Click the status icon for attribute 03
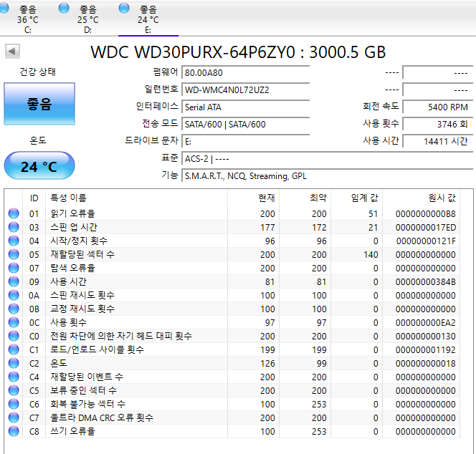The height and width of the screenshot is (454, 476). tap(14, 227)
